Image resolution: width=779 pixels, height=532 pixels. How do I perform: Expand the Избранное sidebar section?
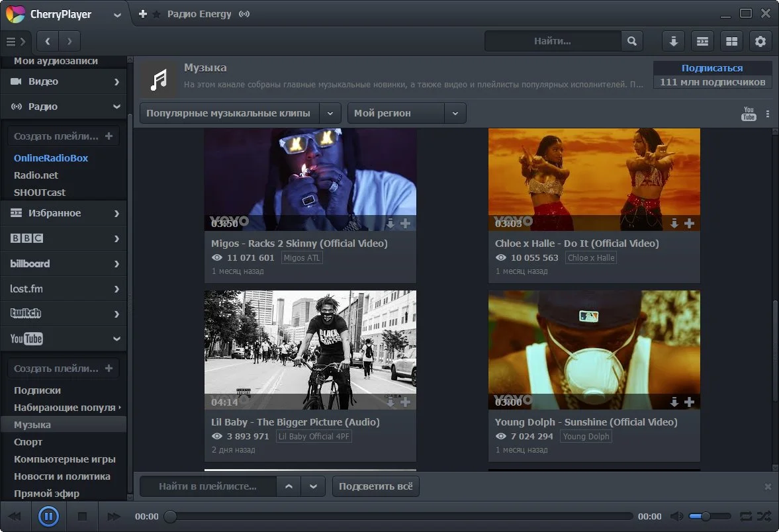pos(64,213)
